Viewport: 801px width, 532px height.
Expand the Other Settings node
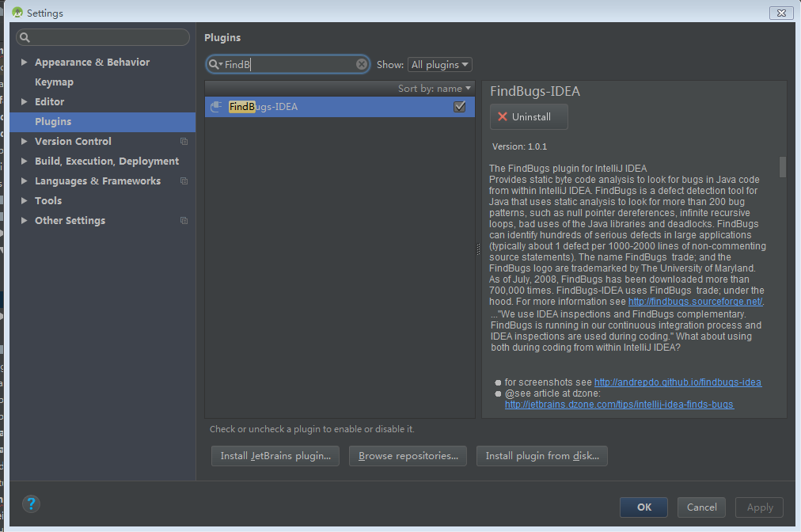24,220
